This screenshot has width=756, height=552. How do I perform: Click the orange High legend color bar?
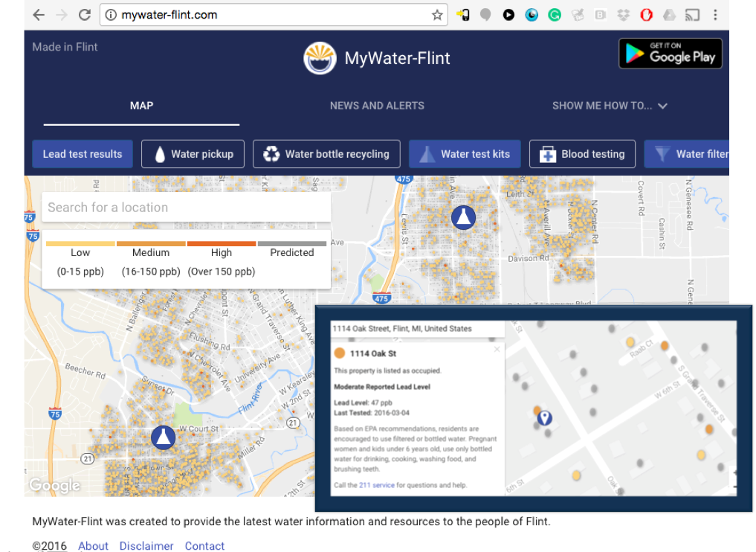(221, 244)
